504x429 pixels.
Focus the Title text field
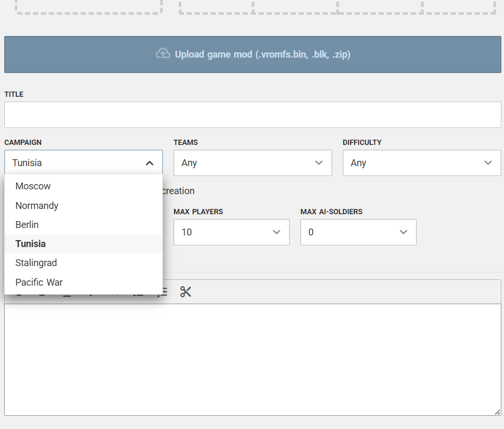click(x=253, y=115)
